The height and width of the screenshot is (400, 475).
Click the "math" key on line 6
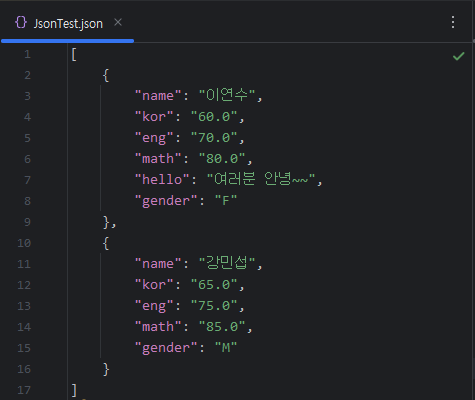[158, 159]
